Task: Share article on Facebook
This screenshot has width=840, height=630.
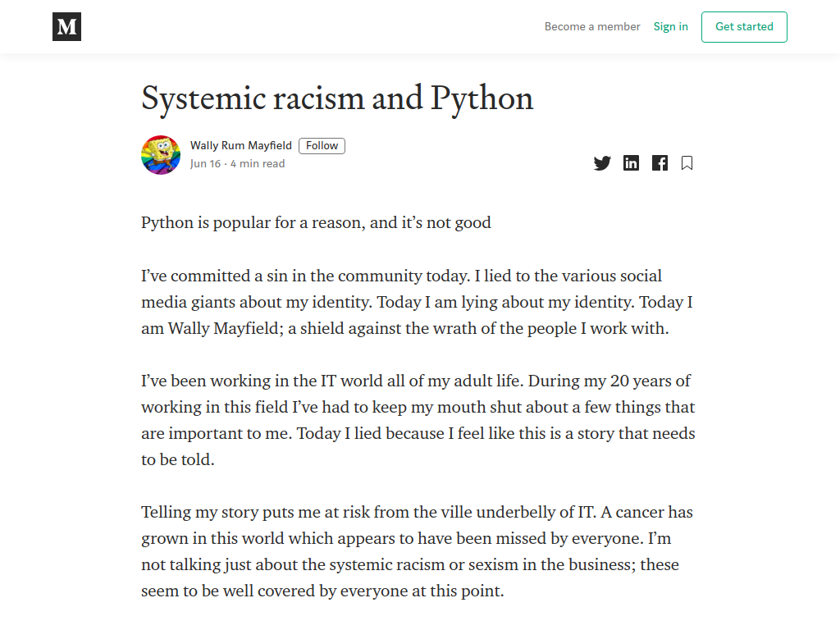Action: pyautogui.click(x=660, y=163)
